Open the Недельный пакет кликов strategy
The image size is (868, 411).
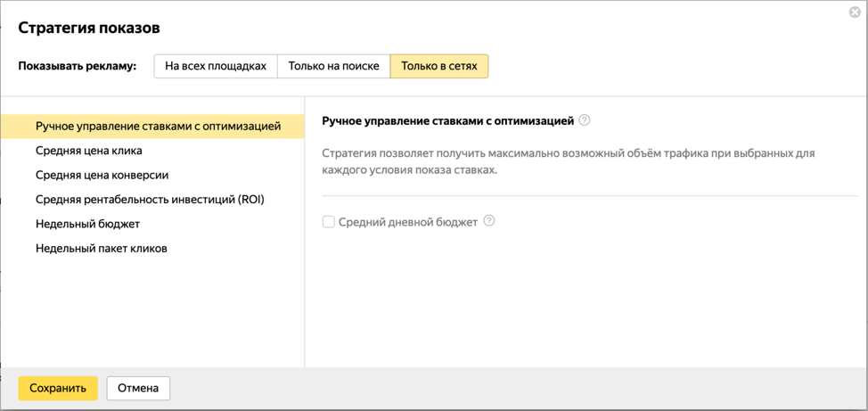click(101, 248)
